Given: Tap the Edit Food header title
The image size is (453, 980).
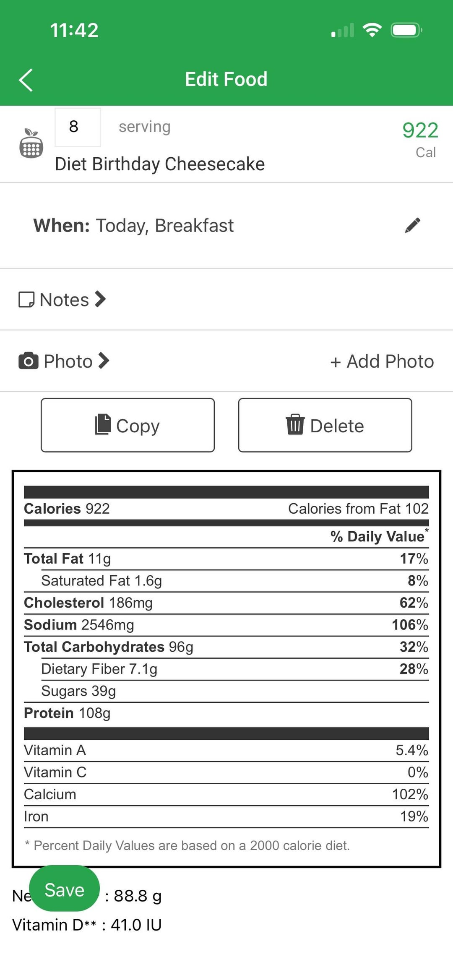Looking at the screenshot, I should pos(226,79).
